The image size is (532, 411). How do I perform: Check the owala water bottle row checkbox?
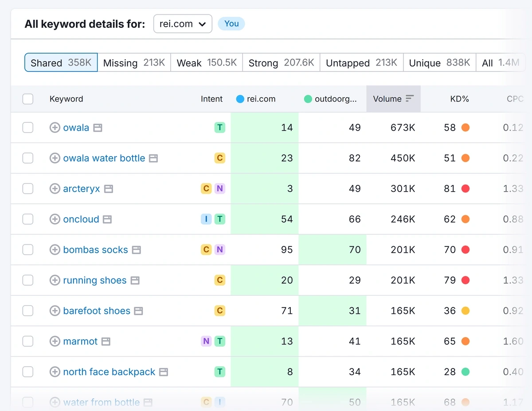tap(28, 158)
